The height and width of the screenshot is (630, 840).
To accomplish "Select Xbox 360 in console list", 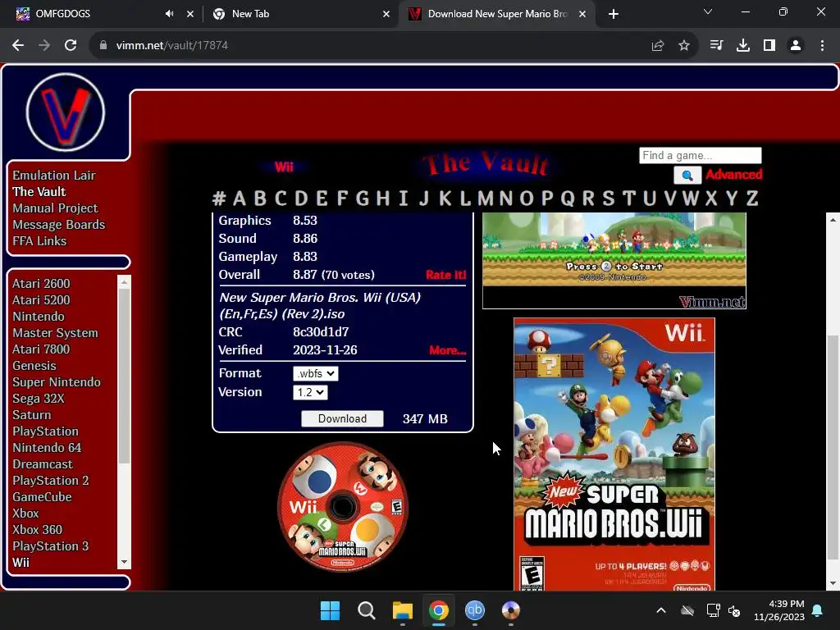I will pyautogui.click(x=37, y=530).
